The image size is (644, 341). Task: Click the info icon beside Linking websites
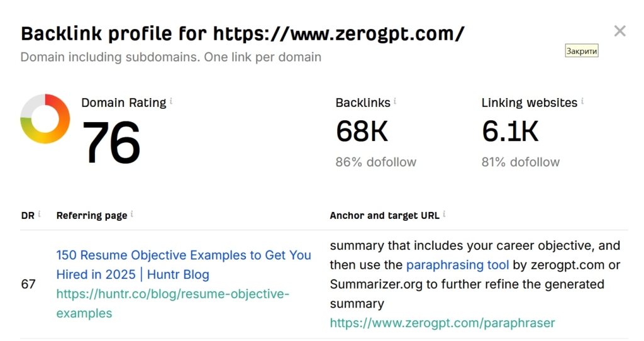tap(582, 101)
